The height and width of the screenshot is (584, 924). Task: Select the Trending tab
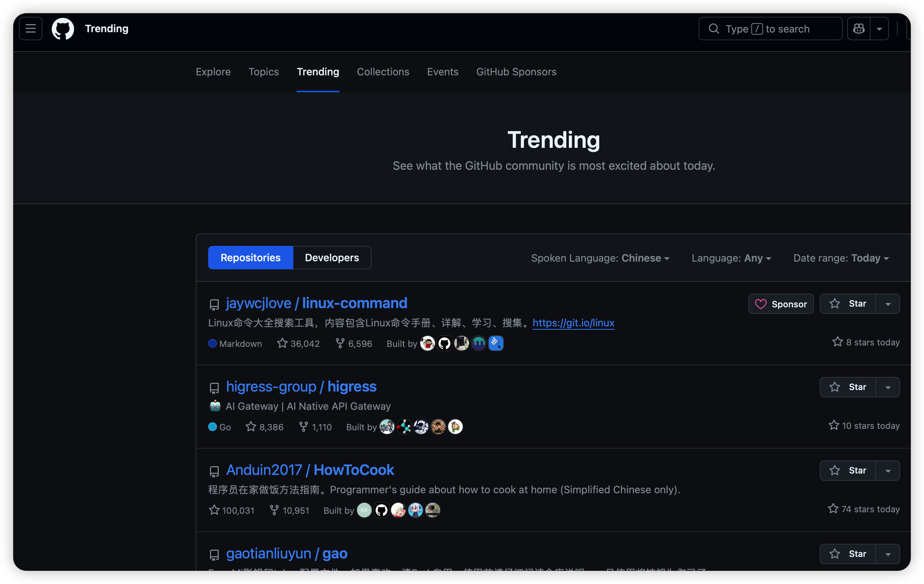(x=318, y=72)
